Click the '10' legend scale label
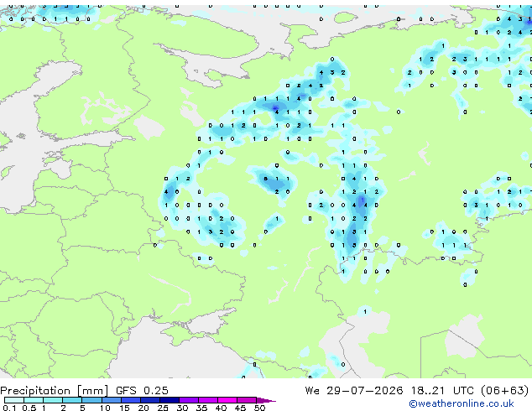Screen dimensions: 532x411 click(x=105, y=408)
